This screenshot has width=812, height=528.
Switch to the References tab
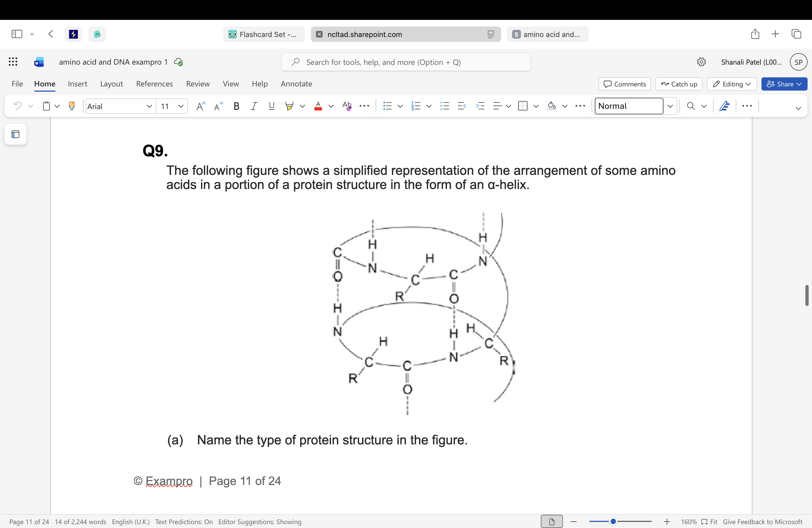(154, 84)
